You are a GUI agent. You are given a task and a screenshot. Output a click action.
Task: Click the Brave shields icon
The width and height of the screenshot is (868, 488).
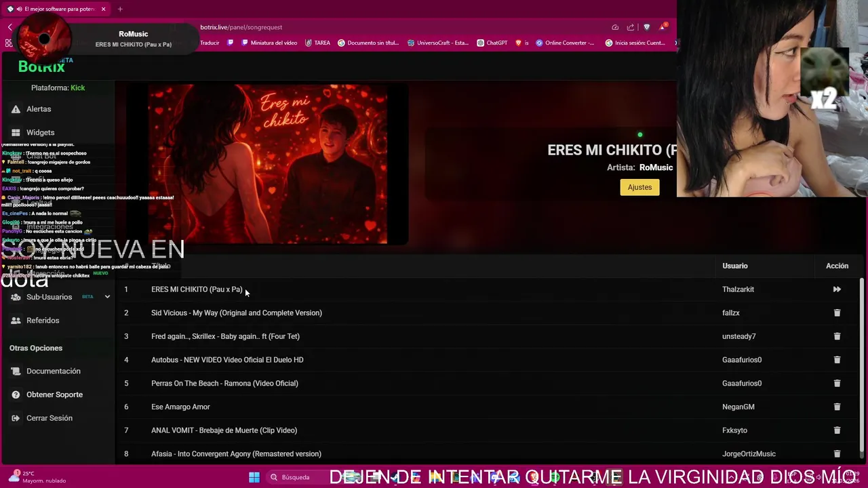[646, 27]
